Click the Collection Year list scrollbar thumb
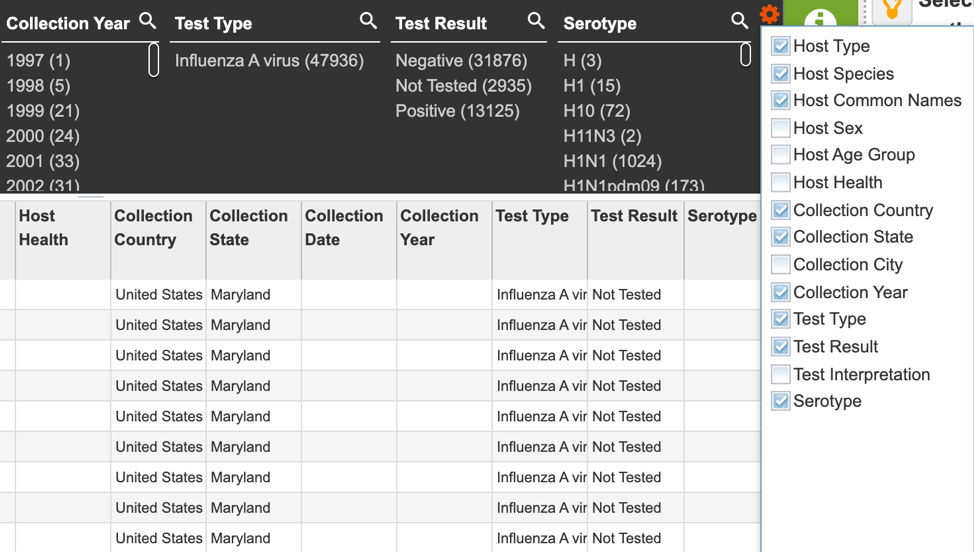The image size is (974, 552). click(x=153, y=60)
